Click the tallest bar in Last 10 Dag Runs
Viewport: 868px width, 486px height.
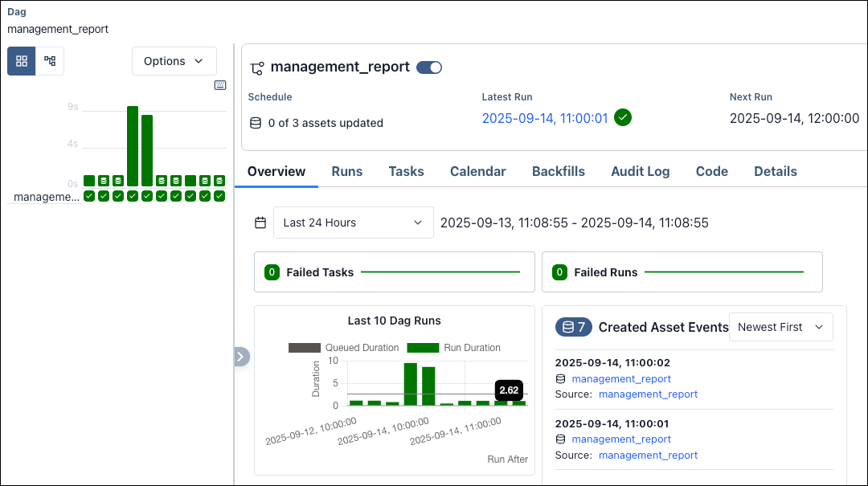[x=410, y=386]
